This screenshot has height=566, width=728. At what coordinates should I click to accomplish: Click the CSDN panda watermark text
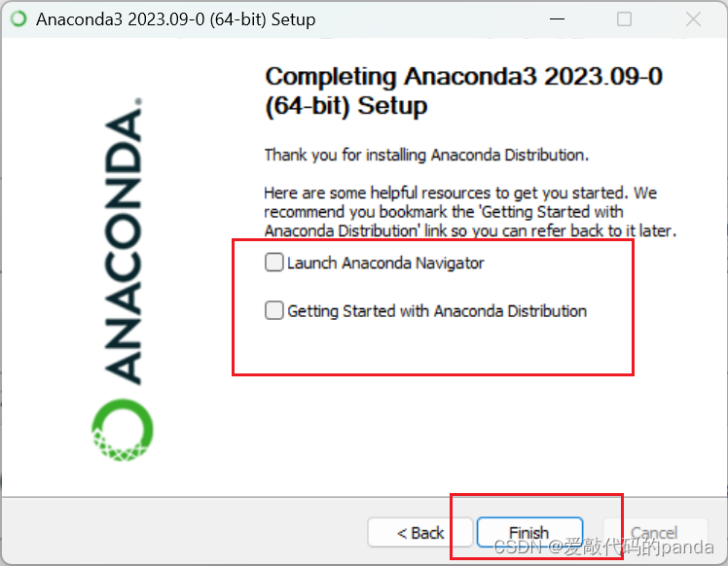pyautogui.click(x=603, y=547)
